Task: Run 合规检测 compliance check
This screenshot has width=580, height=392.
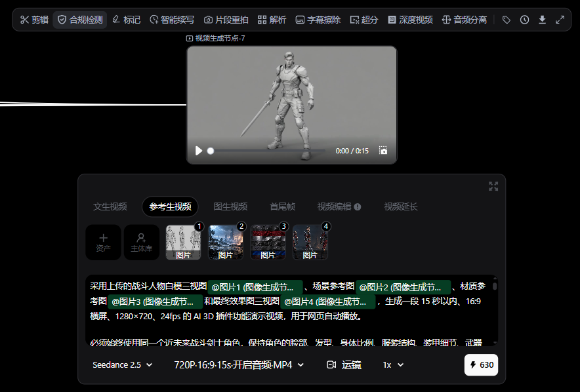Action: (x=80, y=20)
